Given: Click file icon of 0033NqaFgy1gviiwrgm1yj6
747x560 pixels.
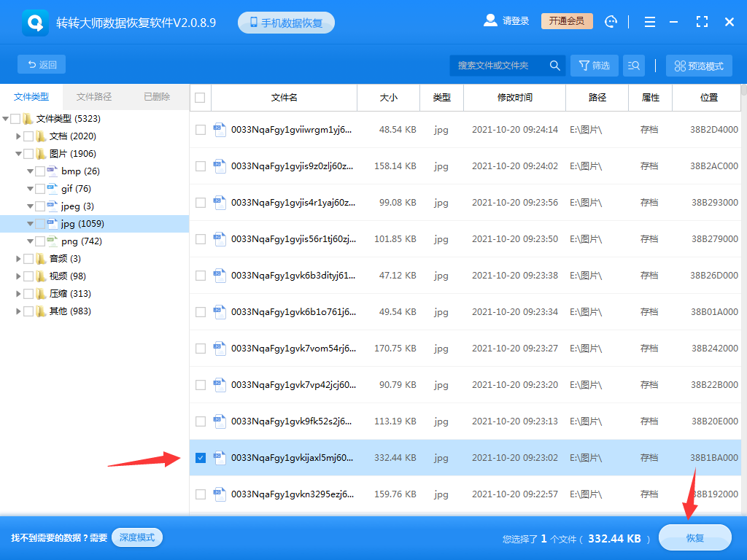Looking at the screenshot, I should 219,130.
